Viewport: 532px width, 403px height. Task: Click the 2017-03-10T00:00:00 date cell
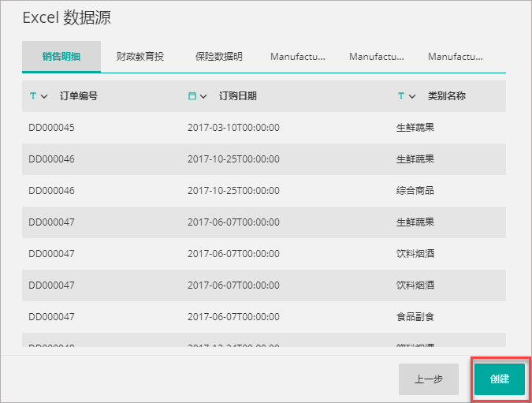pos(234,128)
